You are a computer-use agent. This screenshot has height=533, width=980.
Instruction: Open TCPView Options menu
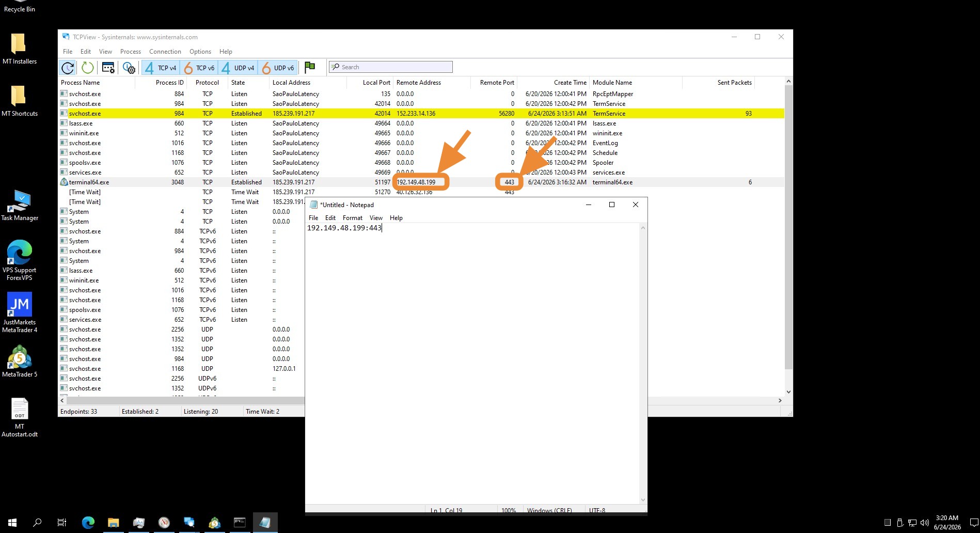pyautogui.click(x=200, y=52)
